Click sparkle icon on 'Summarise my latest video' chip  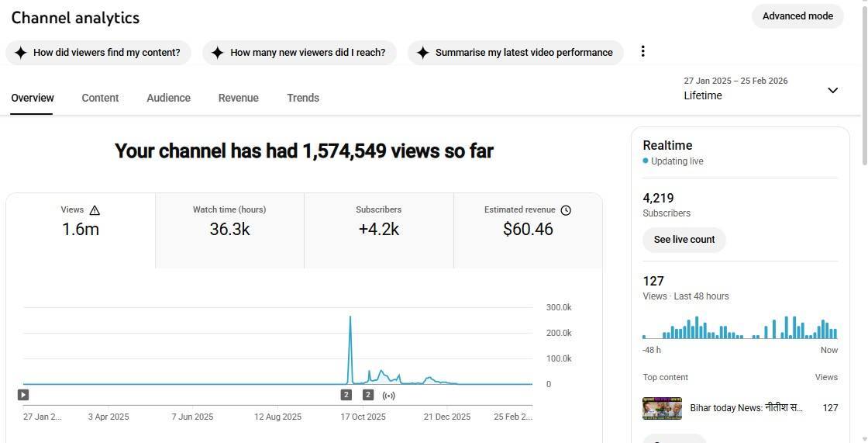click(x=422, y=53)
